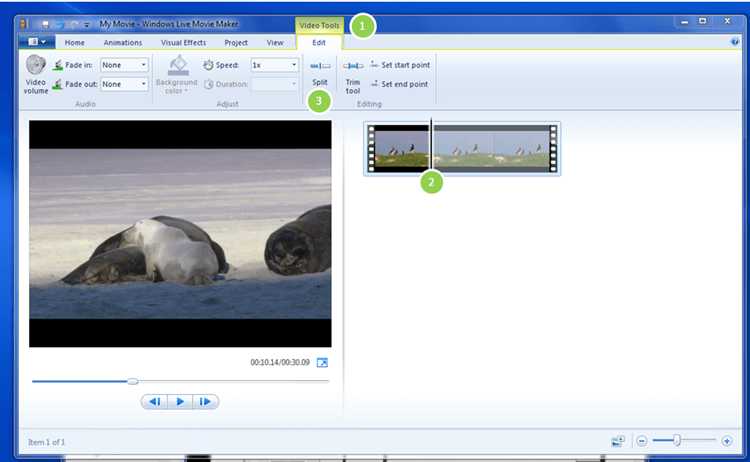Click Set start point
The width and height of the screenshot is (750, 462).
(x=400, y=65)
